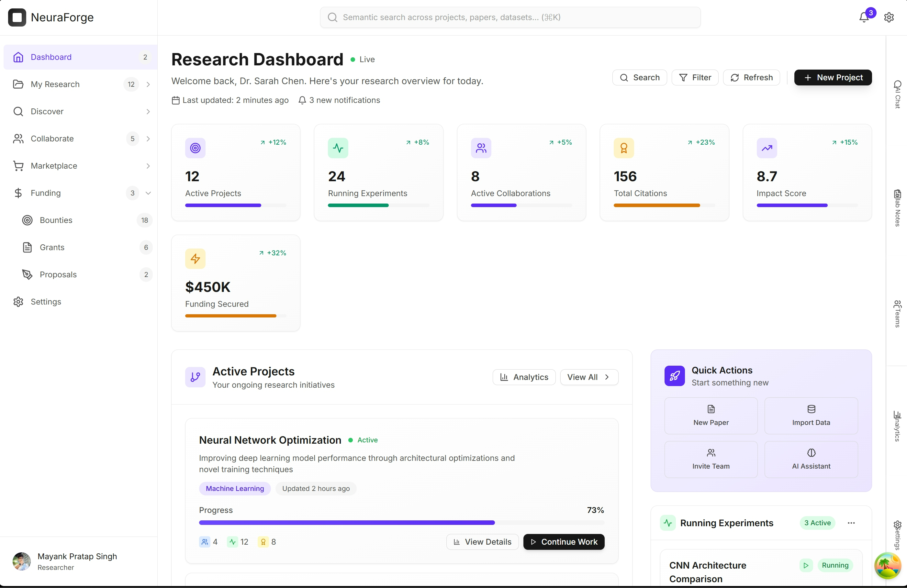Expand the Marketplace sidebar section

(x=148, y=166)
